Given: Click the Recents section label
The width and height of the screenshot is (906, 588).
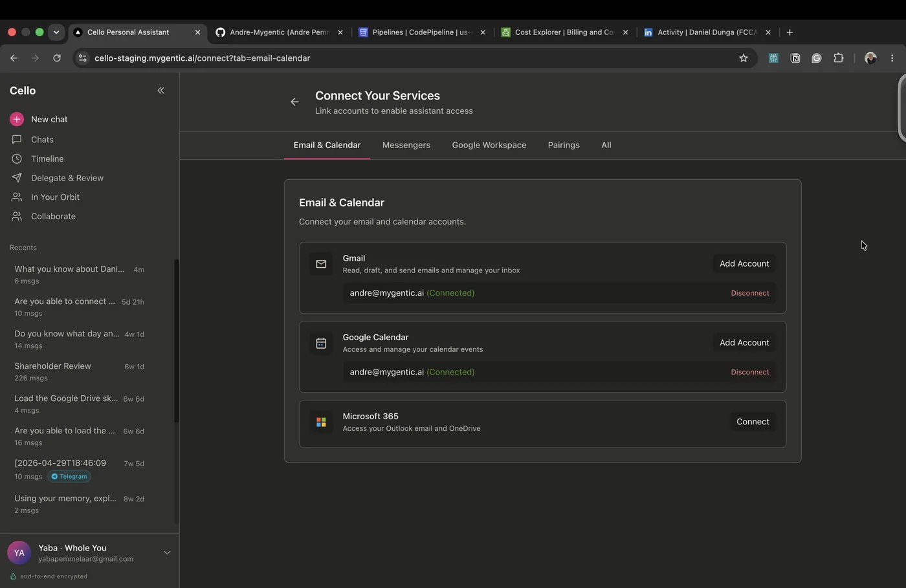Looking at the screenshot, I should pos(23,248).
